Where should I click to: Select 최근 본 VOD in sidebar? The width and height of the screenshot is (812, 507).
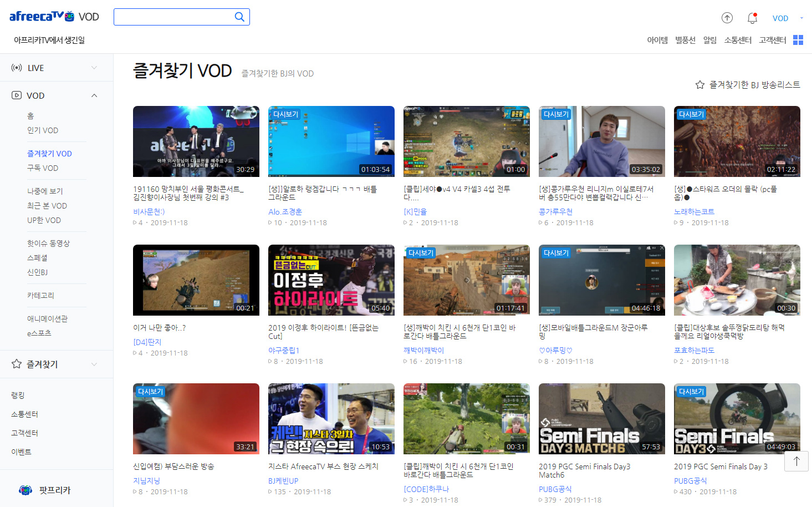(47, 206)
